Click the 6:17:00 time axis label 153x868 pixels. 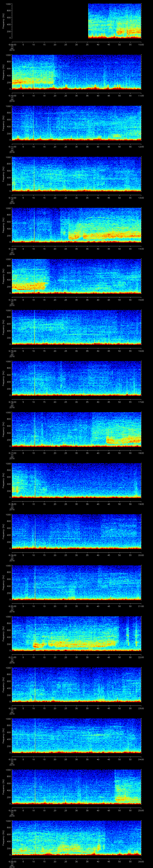point(12,453)
